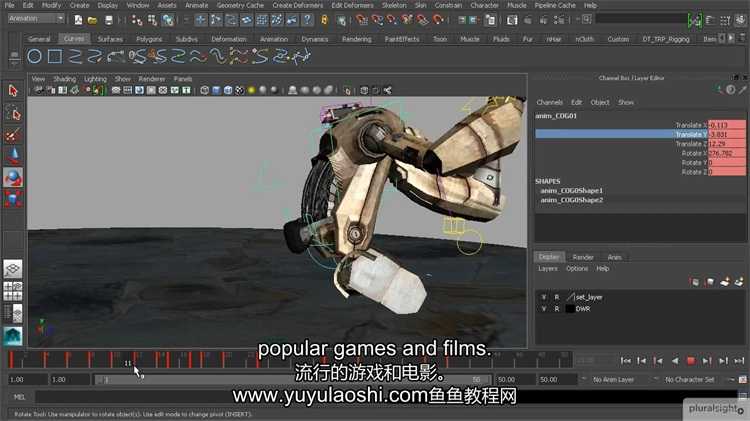Enable wireframe cube icon in viewport toolbar
This screenshot has height=421, width=750.
click(204, 90)
